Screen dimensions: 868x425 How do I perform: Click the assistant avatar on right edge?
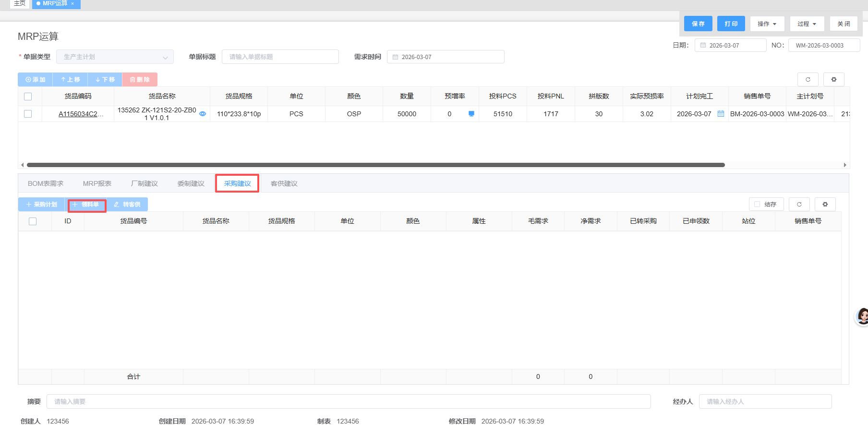pyautogui.click(x=862, y=316)
